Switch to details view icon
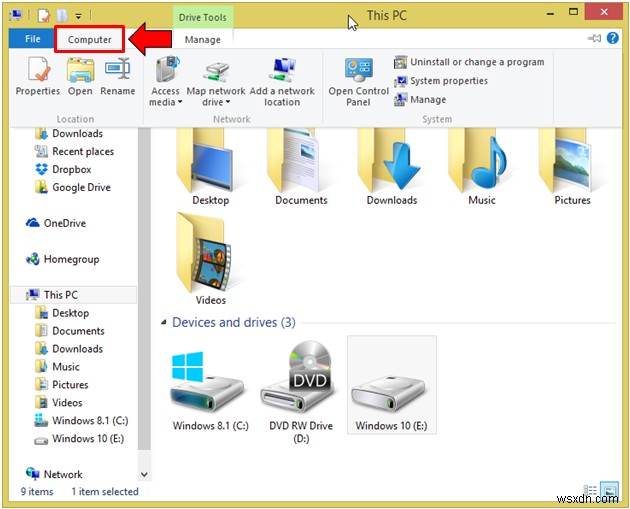The image size is (630, 509). pyautogui.click(x=590, y=491)
